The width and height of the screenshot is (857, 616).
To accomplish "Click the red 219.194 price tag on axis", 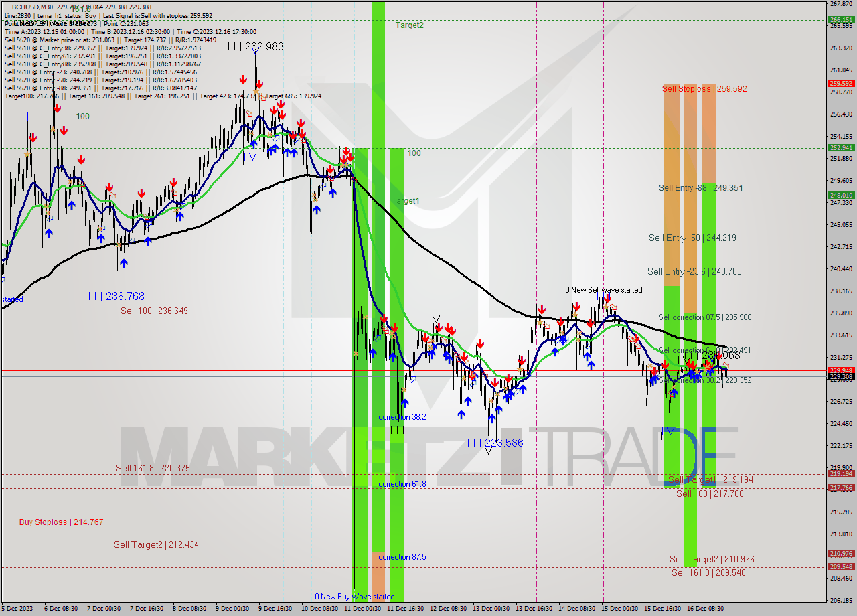I will click(841, 473).
